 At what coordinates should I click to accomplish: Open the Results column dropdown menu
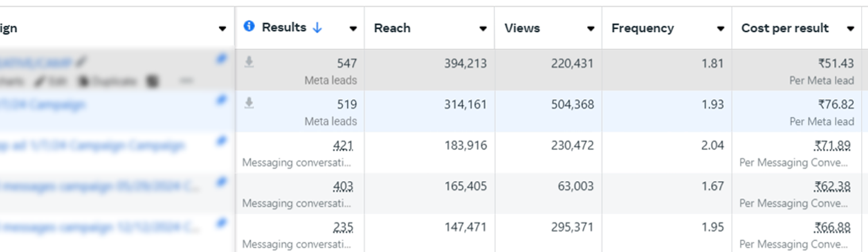point(353,29)
